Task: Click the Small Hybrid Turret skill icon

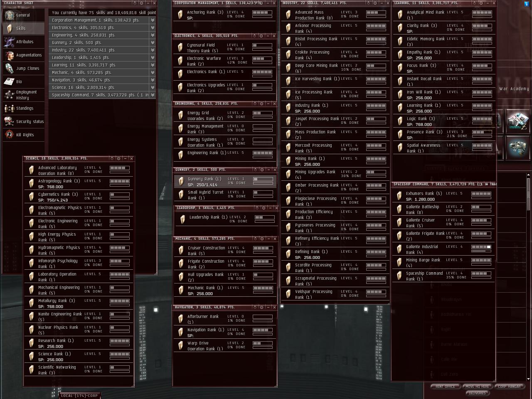Action: click(x=180, y=195)
